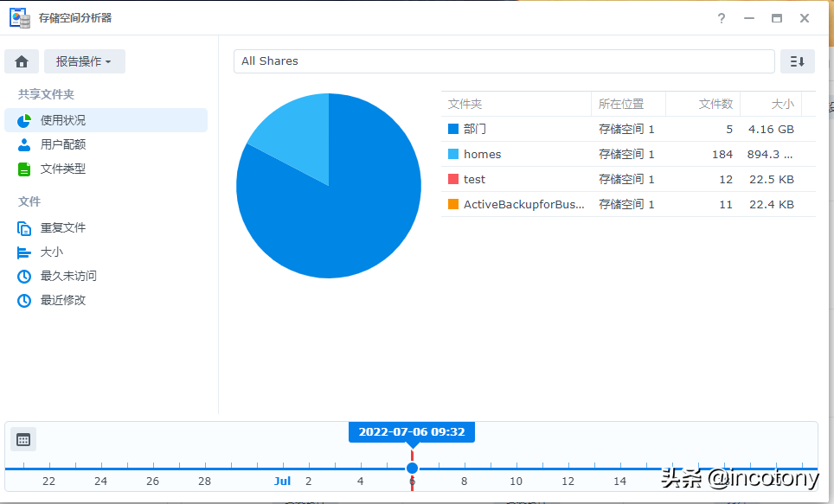Click the user icon beside 用户配额
The image size is (834, 504).
[x=24, y=144]
